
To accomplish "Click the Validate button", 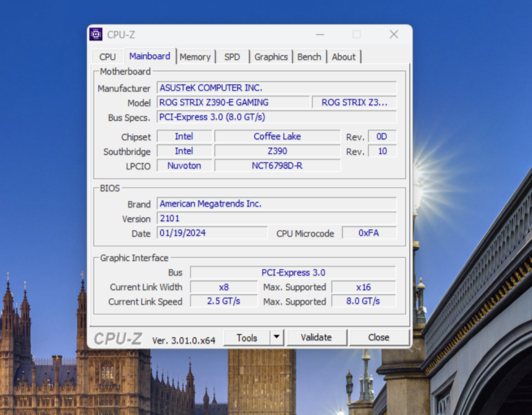I will (x=317, y=337).
